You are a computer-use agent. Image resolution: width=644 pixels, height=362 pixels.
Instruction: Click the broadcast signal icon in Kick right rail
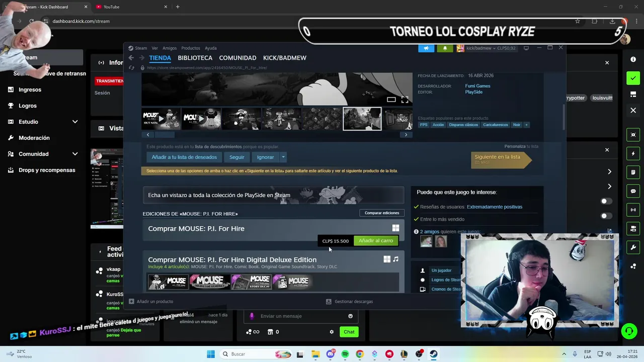point(633,210)
